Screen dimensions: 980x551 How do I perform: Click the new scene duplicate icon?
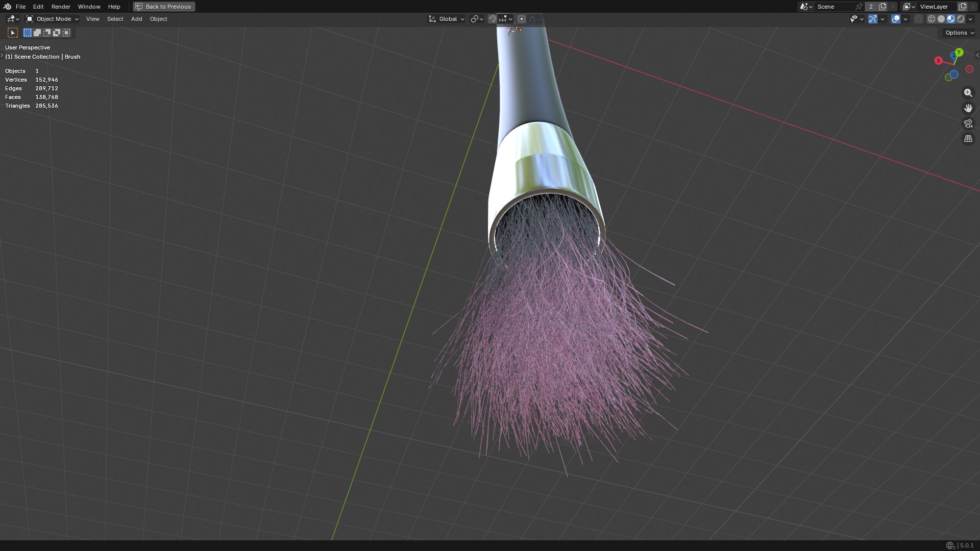tap(883, 7)
